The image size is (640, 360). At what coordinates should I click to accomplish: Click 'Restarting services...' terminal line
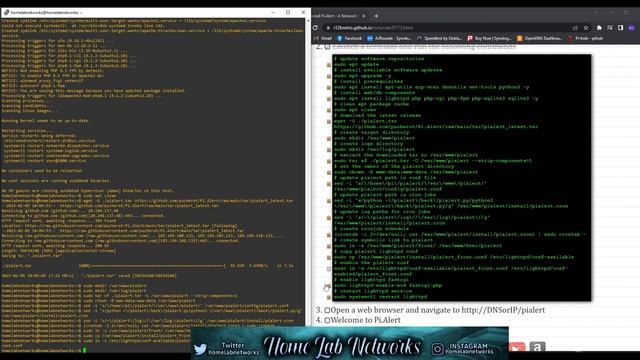click(x=25, y=131)
